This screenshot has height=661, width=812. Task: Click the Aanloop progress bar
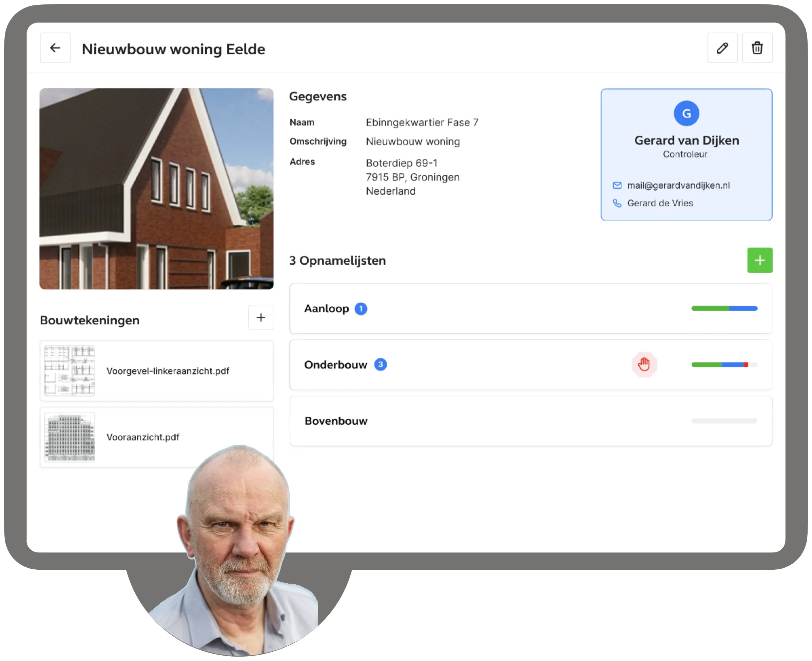point(724,309)
